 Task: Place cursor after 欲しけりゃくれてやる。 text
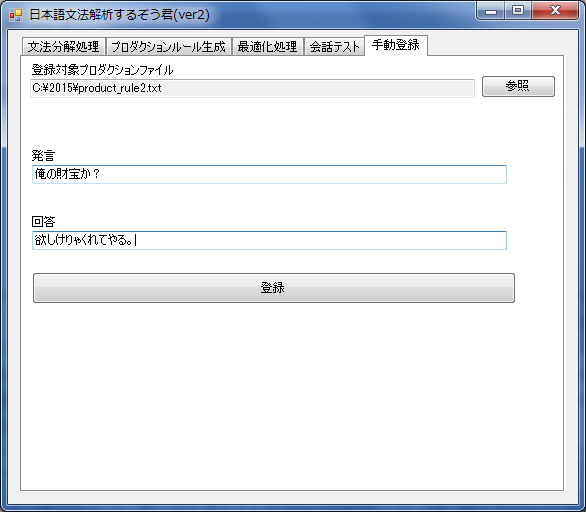(x=135, y=240)
